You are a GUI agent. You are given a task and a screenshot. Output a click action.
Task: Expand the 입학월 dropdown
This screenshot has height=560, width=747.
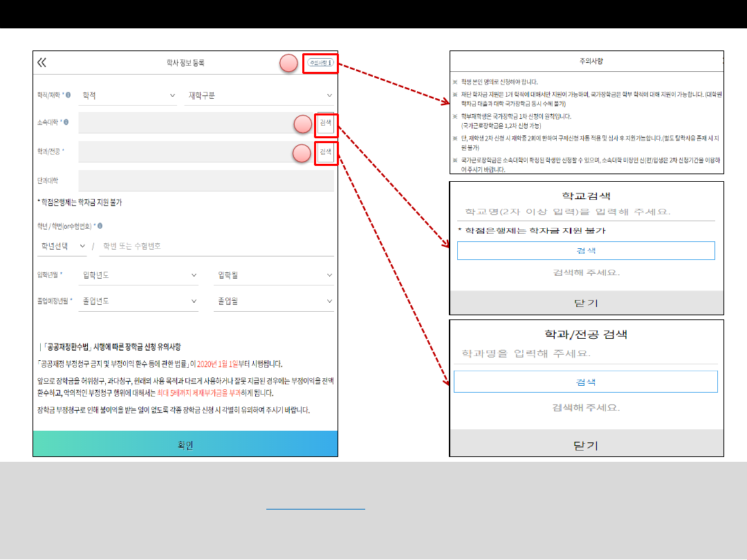(x=274, y=275)
